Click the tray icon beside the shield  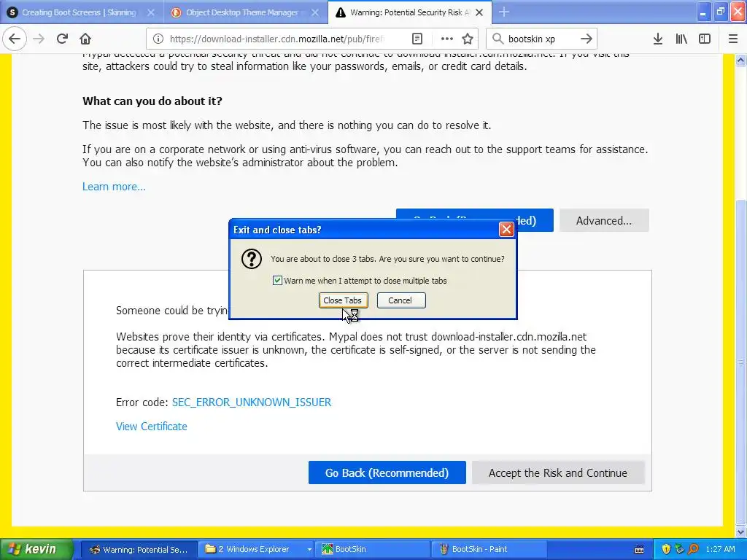click(679, 549)
